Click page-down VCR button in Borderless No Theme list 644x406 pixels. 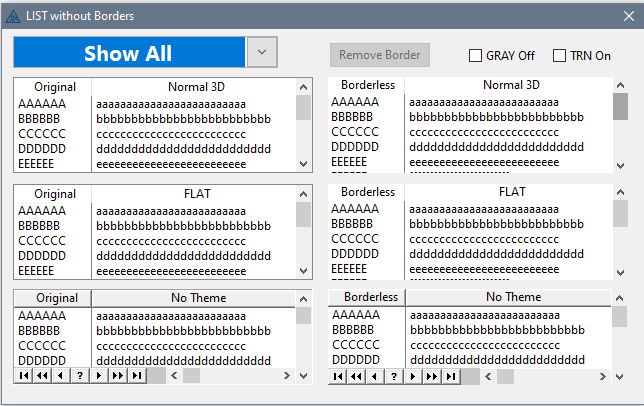(x=432, y=376)
